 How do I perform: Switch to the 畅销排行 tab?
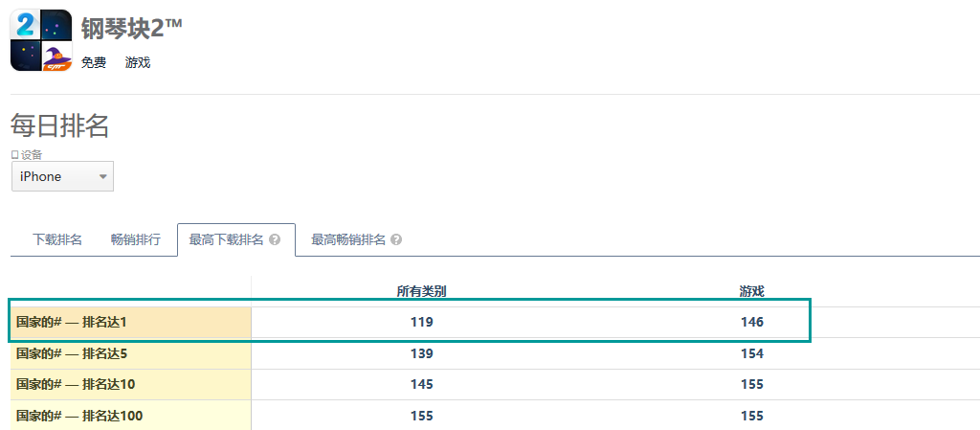click(x=136, y=240)
